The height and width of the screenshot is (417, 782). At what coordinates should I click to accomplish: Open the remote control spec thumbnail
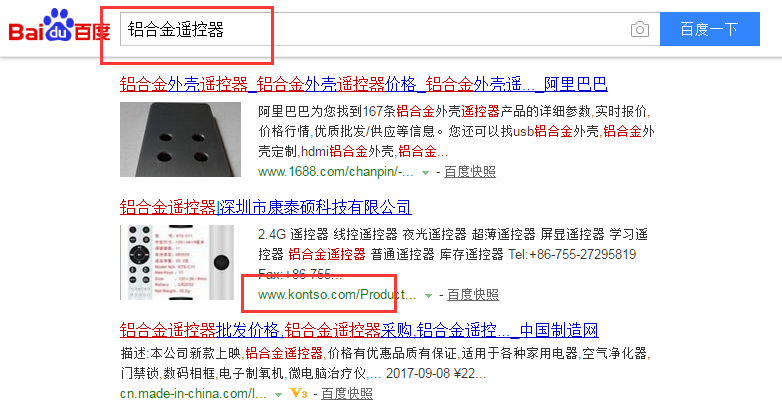click(x=177, y=262)
